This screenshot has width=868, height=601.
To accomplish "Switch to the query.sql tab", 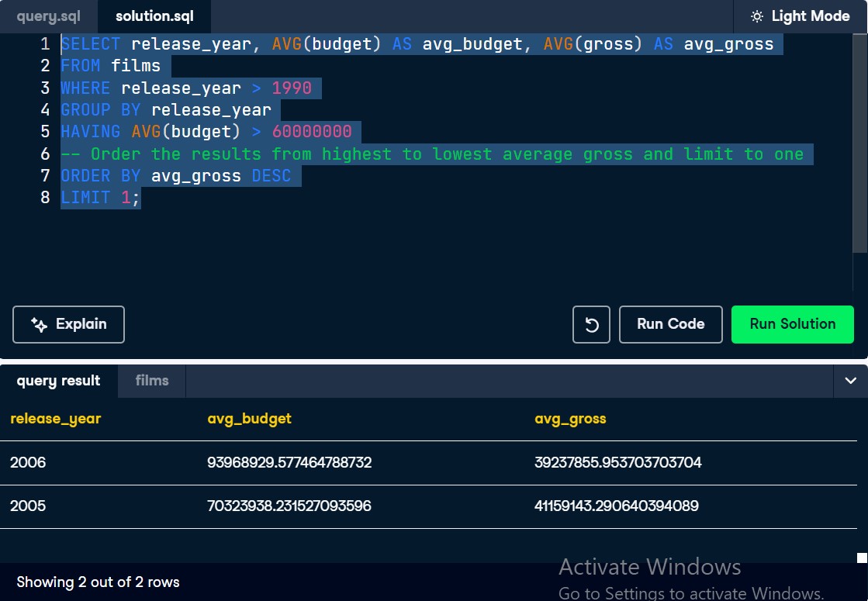I will tap(49, 16).
